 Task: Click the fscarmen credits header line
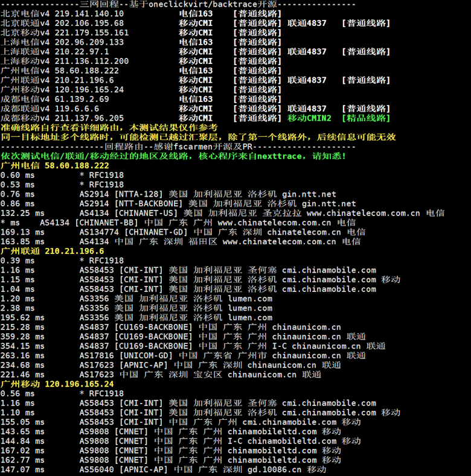[178, 147]
